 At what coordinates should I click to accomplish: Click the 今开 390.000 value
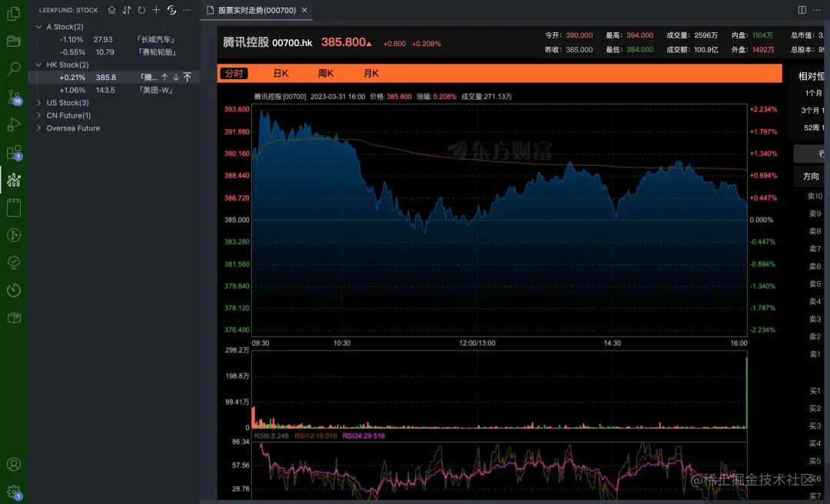coord(579,35)
